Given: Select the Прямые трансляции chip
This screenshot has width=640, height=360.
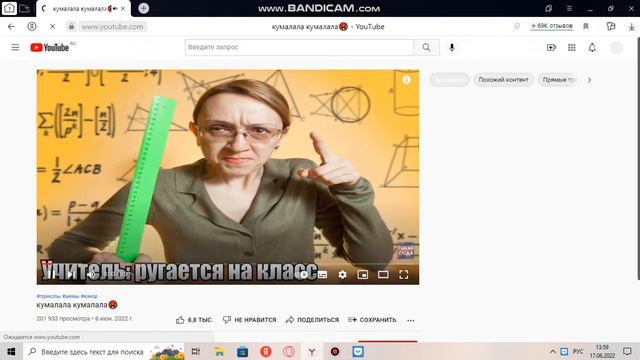Looking at the screenshot, I should [x=559, y=80].
